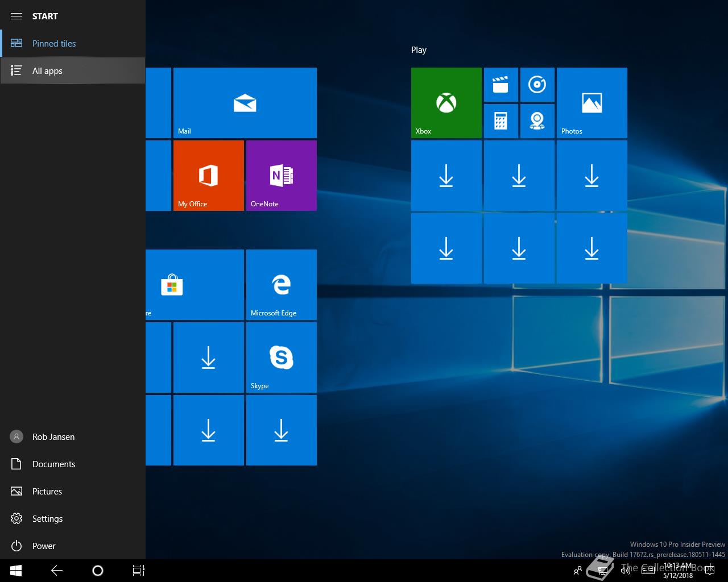Open the Cortana circle on the taskbar
This screenshot has height=582, width=728.
pyautogui.click(x=98, y=571)
